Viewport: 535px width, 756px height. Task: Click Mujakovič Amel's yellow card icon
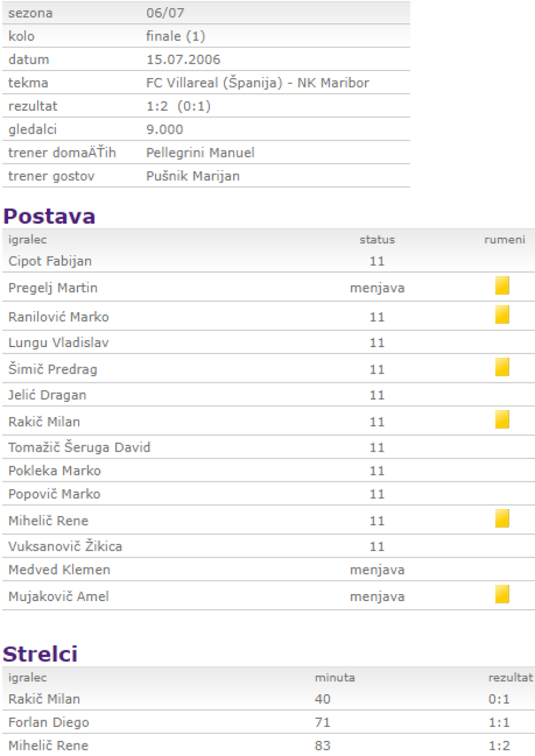[x=502, y=594]
